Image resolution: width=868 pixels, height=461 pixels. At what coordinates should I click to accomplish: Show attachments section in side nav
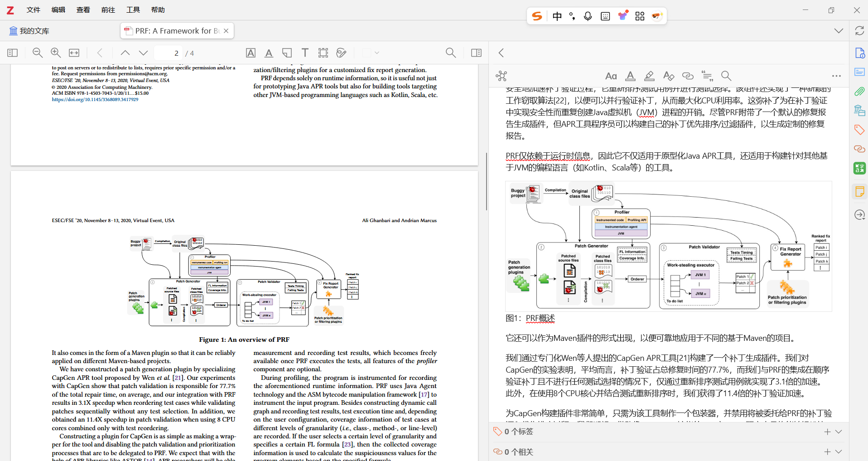coord(859,91)
